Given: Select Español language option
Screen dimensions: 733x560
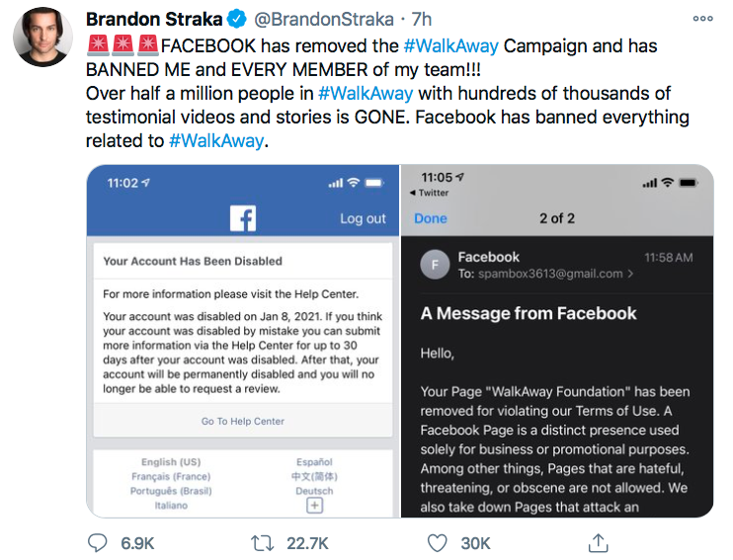Looking at the screenshot, I should (314, 462).
